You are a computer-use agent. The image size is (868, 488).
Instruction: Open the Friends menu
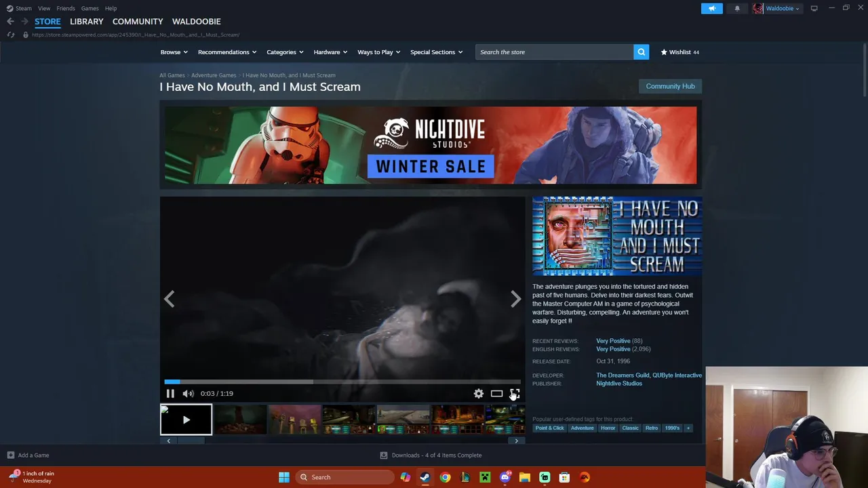[66, 8]
